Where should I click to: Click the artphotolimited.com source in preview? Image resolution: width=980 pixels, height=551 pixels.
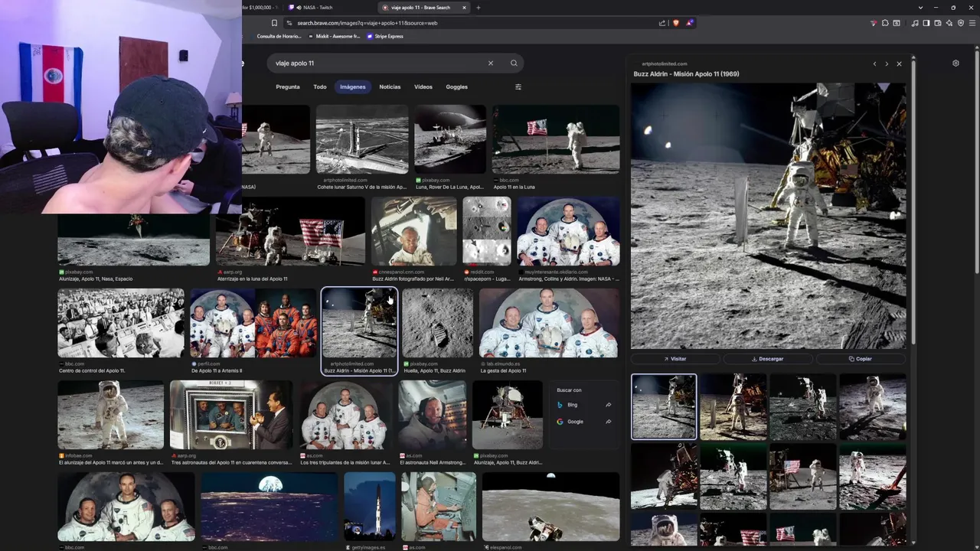click(665, 64)
